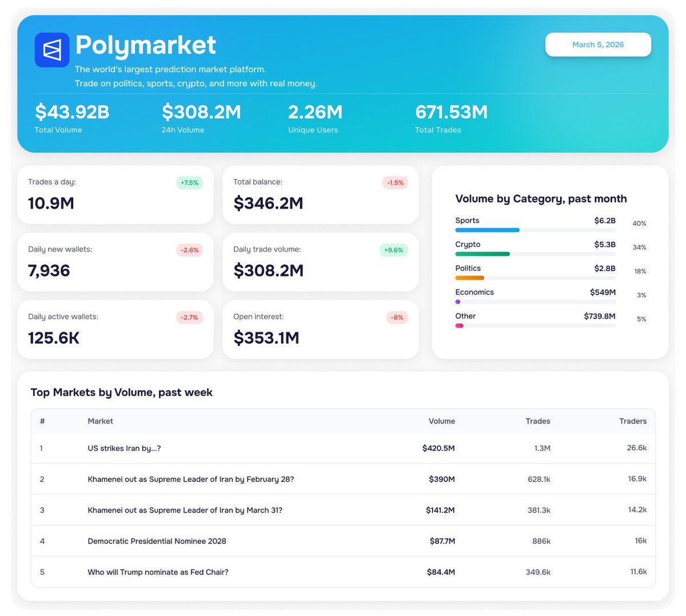
Task: Click the -1.5% indicator on Total balance
Action: (394, 182)
